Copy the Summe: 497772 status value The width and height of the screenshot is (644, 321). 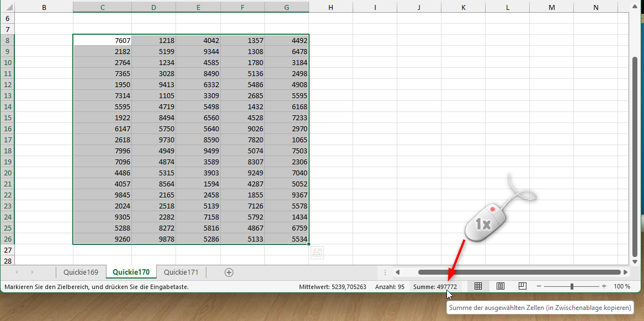435,286
